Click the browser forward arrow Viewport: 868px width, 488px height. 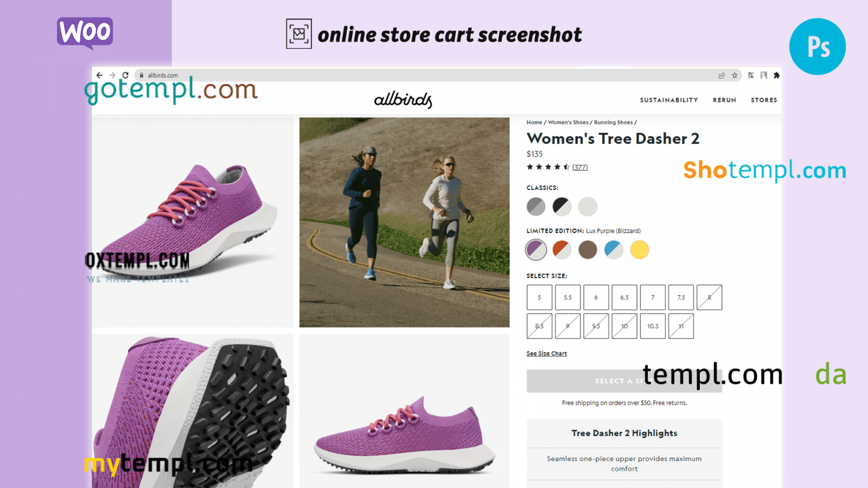(112, 75)
